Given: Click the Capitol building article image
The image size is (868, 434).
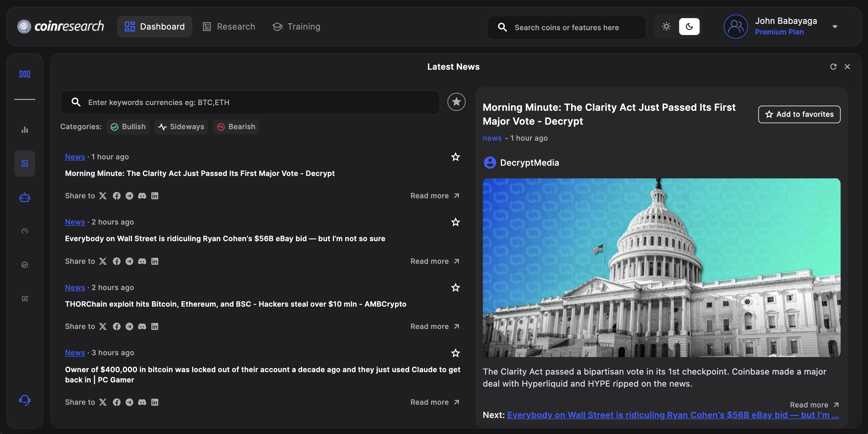Looking at the screenshot, I should [661, 267].
